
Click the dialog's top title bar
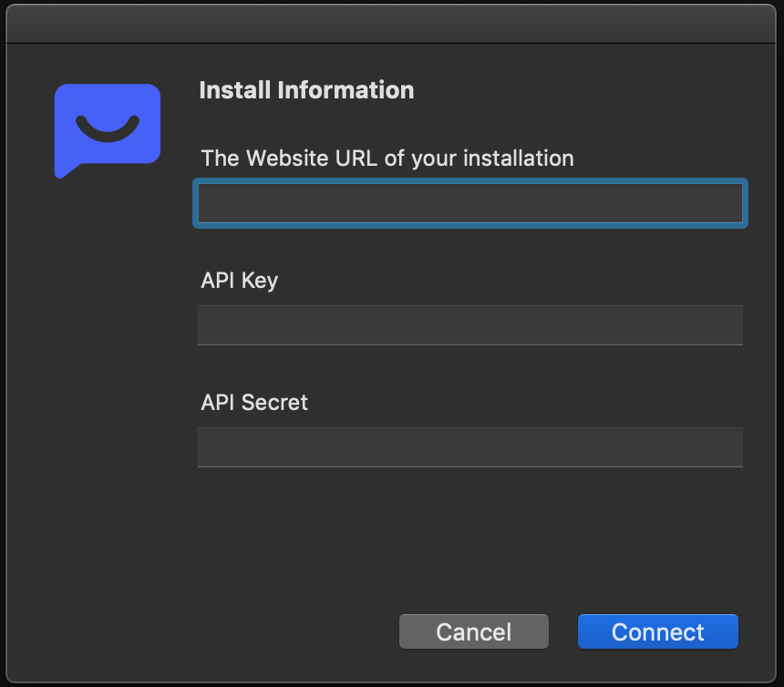click(x=392, y=24)
